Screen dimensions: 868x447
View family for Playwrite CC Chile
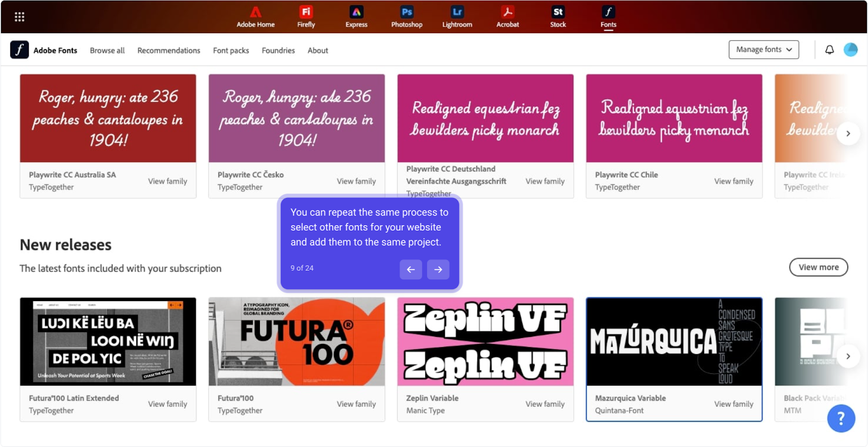(733, 181)
